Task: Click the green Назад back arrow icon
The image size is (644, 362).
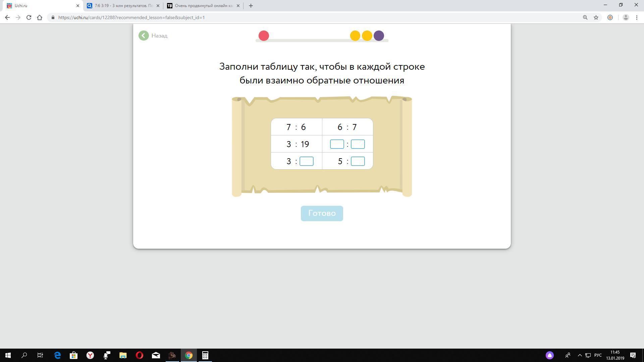Action: [144, 36]
